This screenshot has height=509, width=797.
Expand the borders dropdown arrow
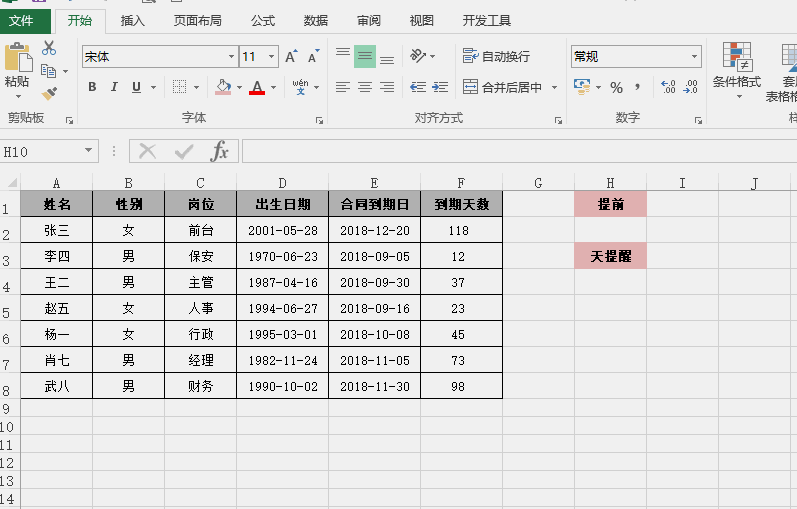pyautogui.click(x=196, y=87)
